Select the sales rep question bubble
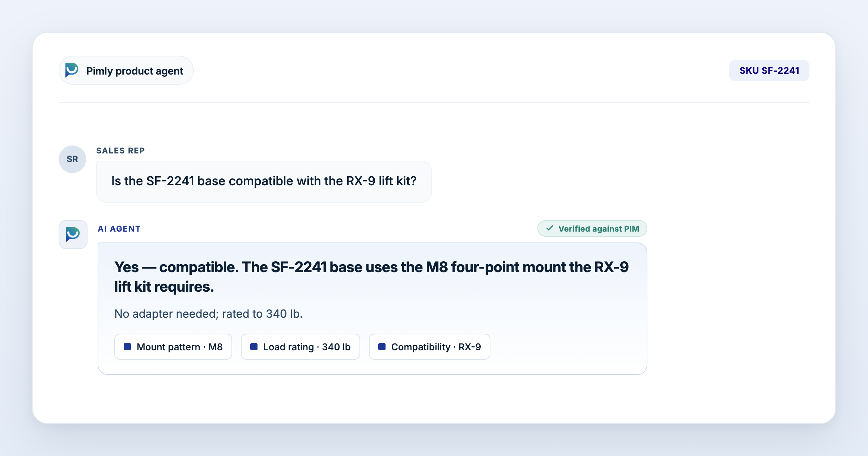The height and width of the screenshot is (456, 868). [x=264, y=182]
